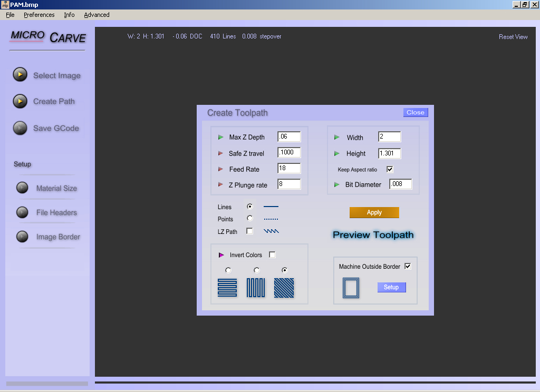Click the Select Image play button icon

click(x=20, y=75)
